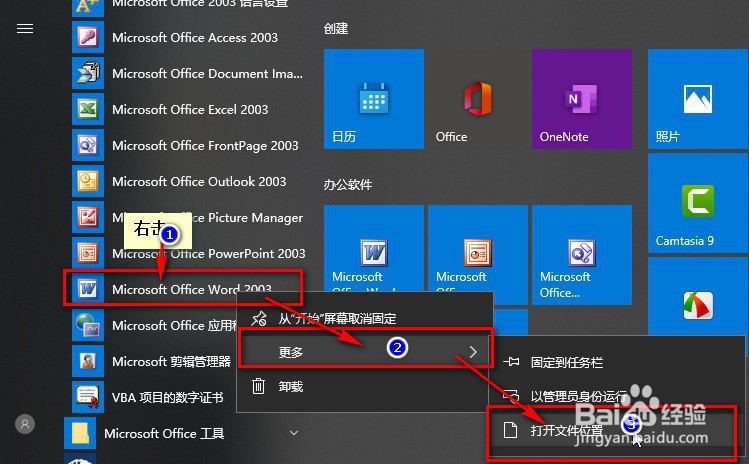Click the Document Imaging app icon
The width and height of the screenshot is (749, 464).
point(88,73)
